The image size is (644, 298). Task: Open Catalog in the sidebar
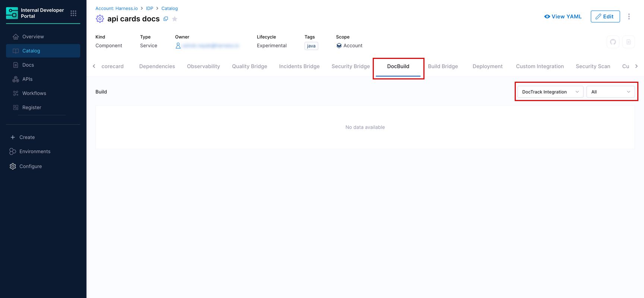tap(43, 51)
